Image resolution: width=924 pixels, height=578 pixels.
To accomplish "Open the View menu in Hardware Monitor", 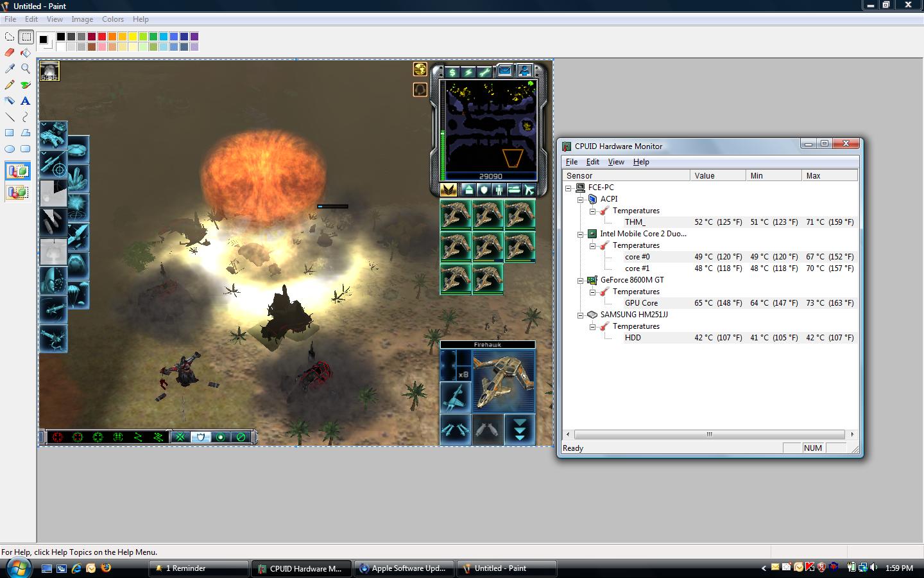I will coord(616,162).
